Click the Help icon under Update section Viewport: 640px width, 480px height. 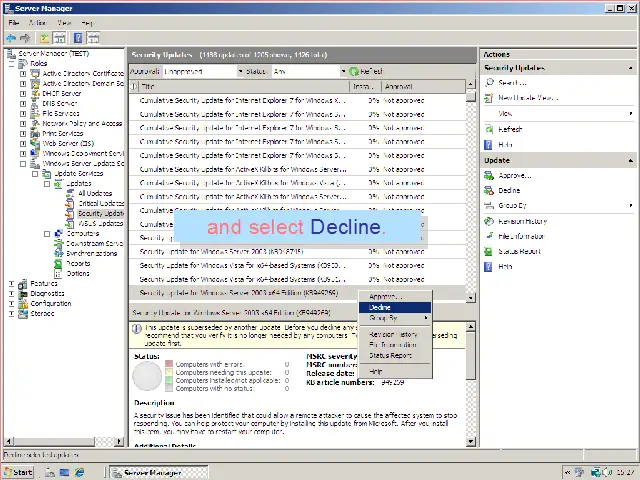[489, 267]
